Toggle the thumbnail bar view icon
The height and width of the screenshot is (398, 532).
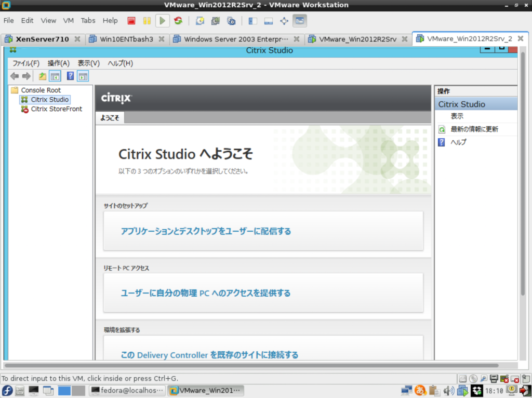[269, 21]
